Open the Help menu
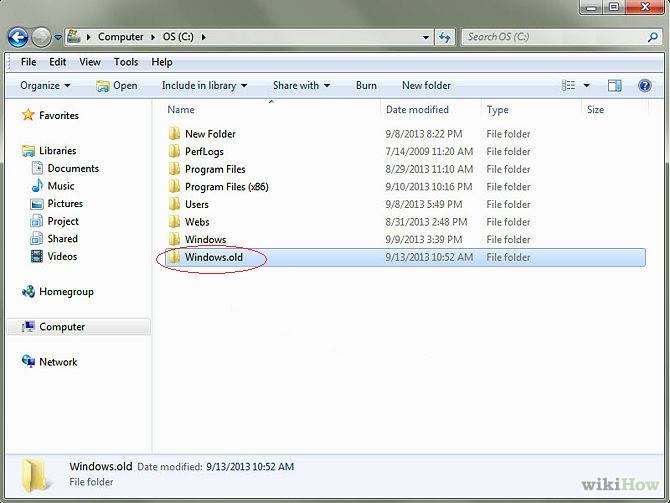The width and height of the screenshot is (670, 503). (x=162, y=62)
